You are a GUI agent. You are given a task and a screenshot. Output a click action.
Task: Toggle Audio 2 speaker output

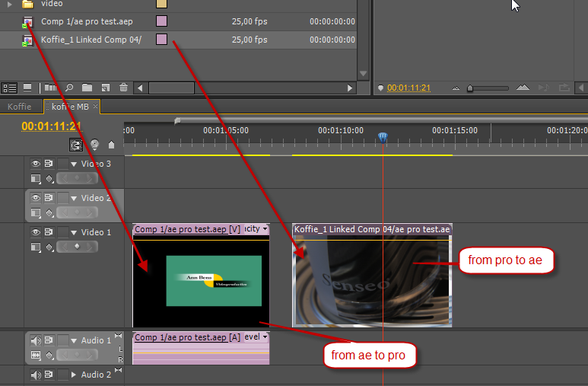tap(35, 375)
